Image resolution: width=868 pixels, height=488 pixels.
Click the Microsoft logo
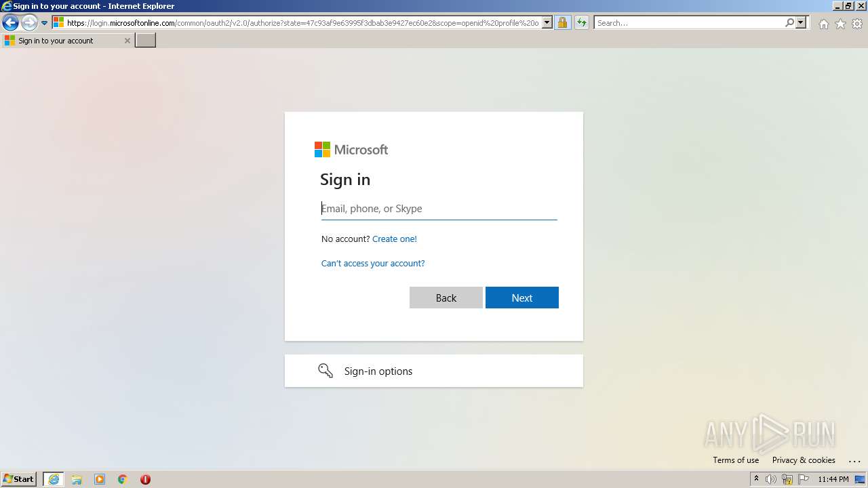click(x=351, y=150)
